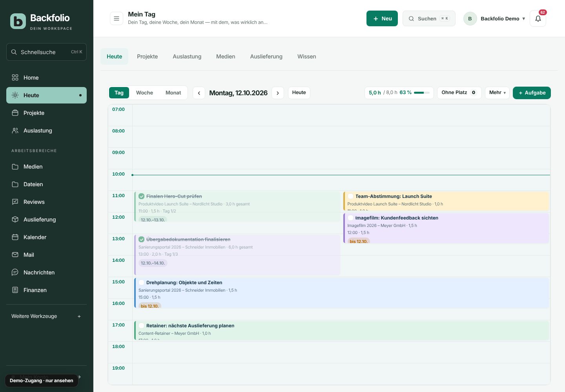The height and width of the screenshot is (392, 565).
Task: Switch to the Projekte tab
Action: [148, 56]
